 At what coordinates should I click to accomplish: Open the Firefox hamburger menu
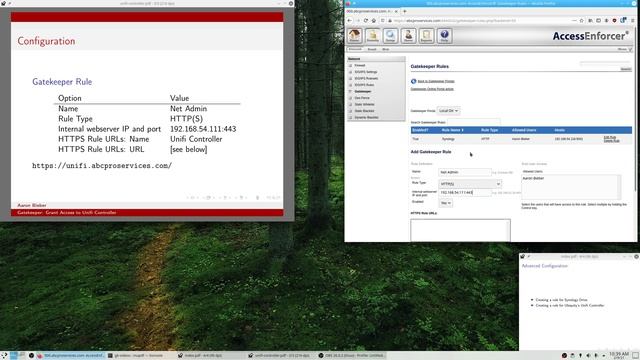coord(633,20)
